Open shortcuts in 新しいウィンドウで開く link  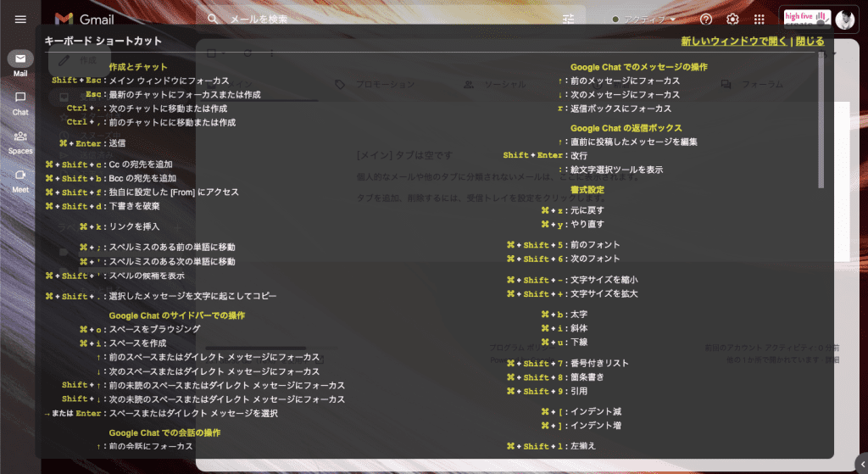(x=733, y=41)
